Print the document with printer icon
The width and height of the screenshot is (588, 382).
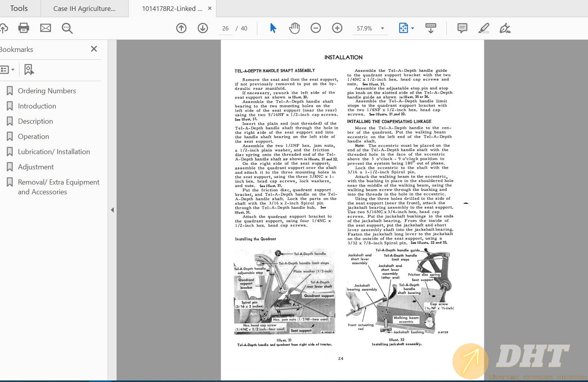(24, 28)
